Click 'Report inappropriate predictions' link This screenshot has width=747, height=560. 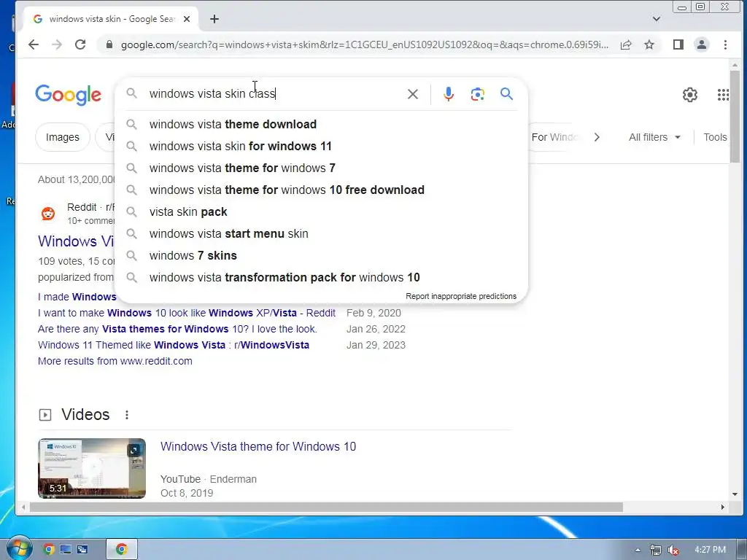pos(461,296)
